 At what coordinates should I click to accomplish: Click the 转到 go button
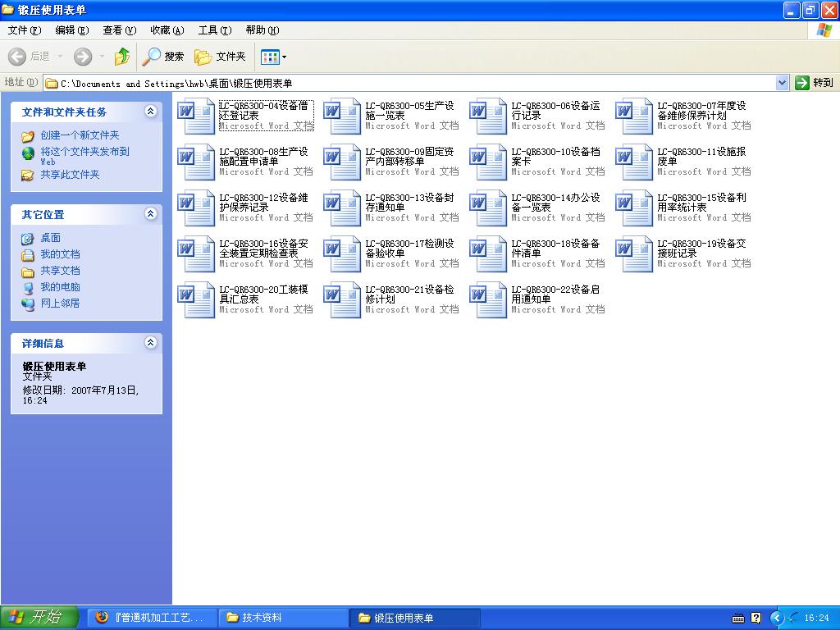point(815,83)
